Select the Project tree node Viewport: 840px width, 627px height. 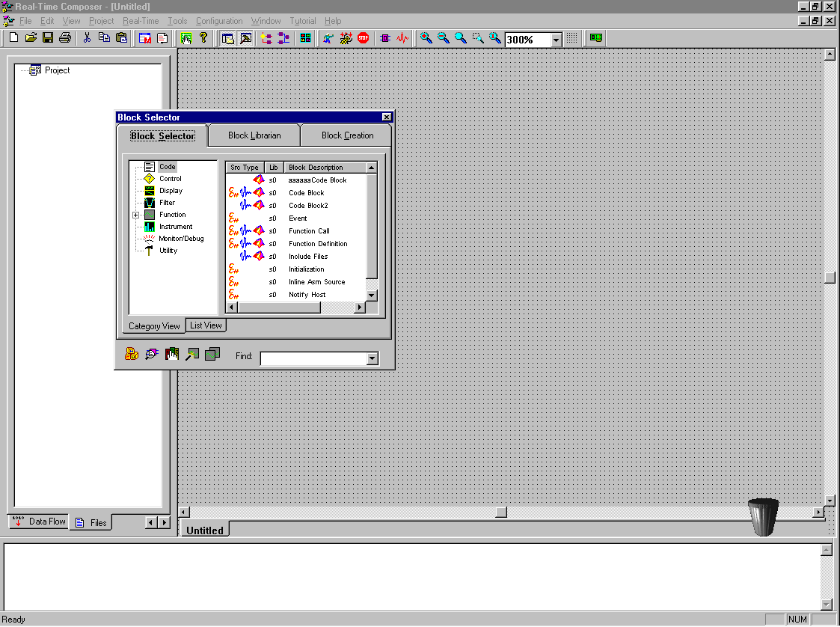tap(58, 70)
